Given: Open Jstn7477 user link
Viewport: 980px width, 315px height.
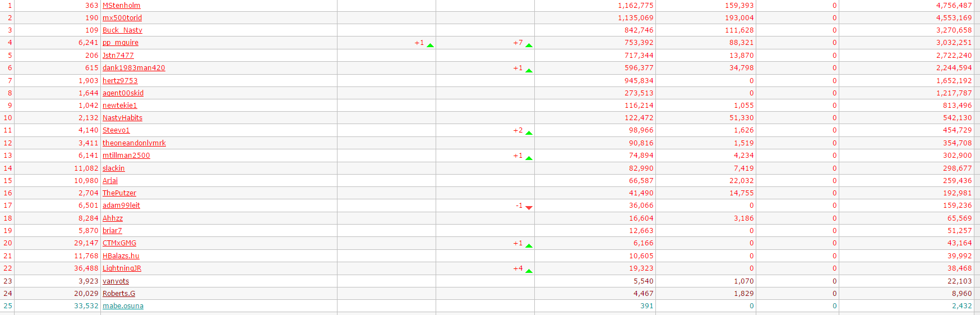Looking at the screenshot, I should 118,56.
